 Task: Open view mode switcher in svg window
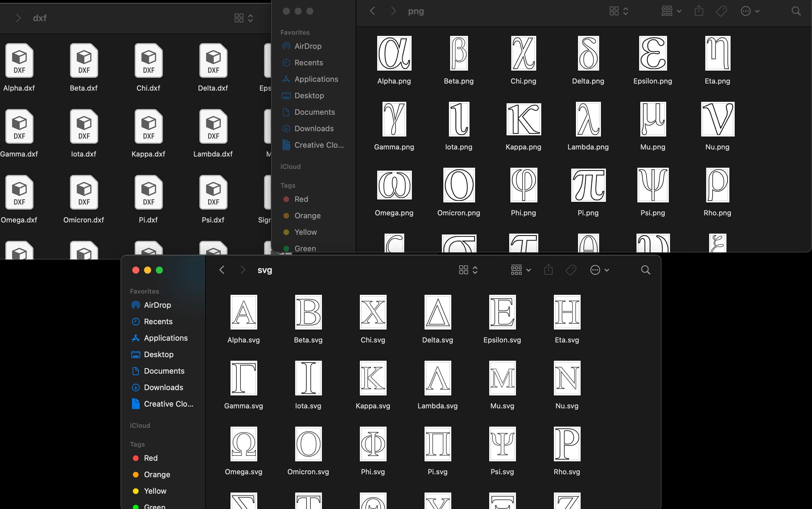[468, 270]
